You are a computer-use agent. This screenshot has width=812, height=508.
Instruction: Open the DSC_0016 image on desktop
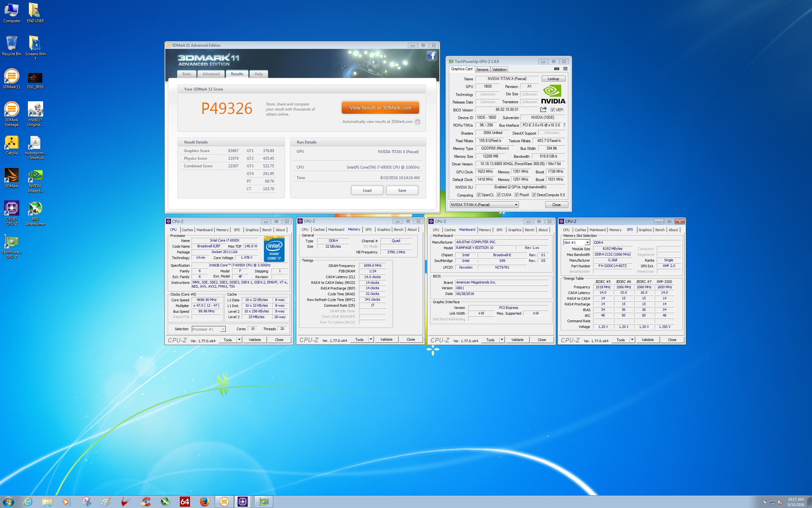point(35,81)
